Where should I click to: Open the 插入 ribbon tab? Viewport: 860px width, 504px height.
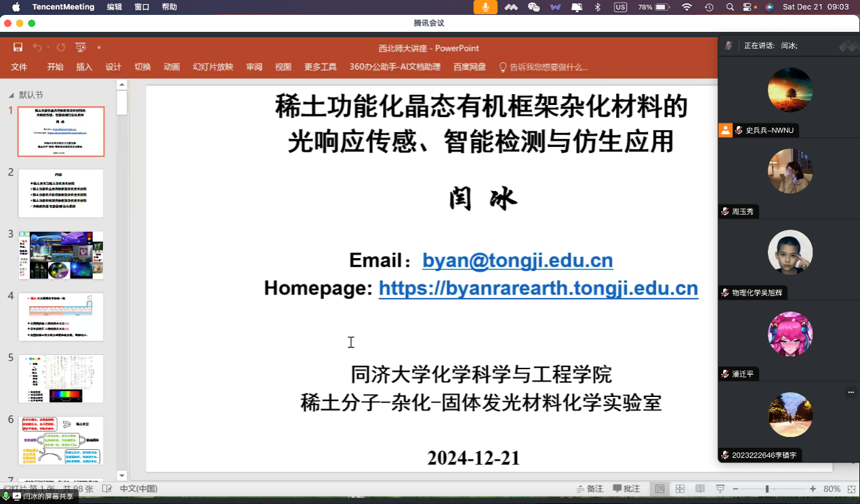tap(84, 67)
